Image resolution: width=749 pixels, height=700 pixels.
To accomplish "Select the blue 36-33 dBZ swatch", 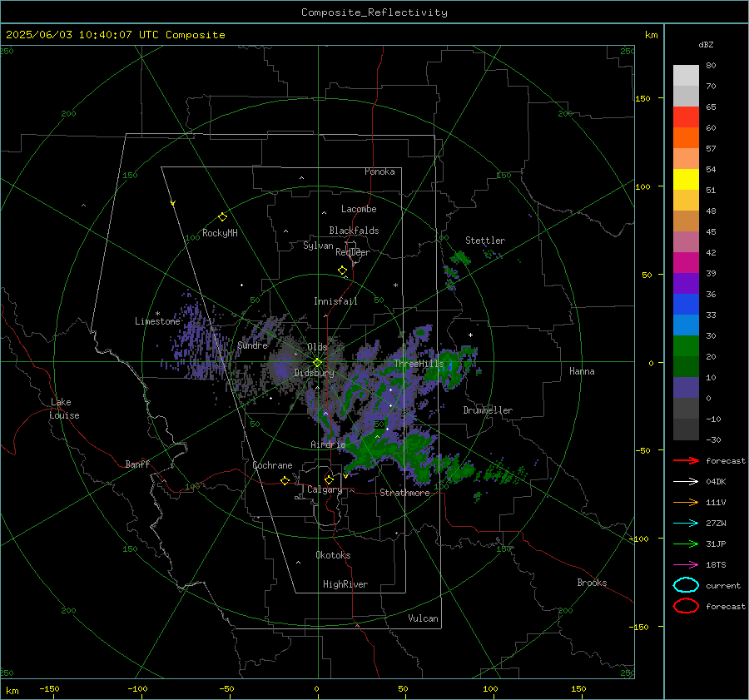I will click(686, 304).
